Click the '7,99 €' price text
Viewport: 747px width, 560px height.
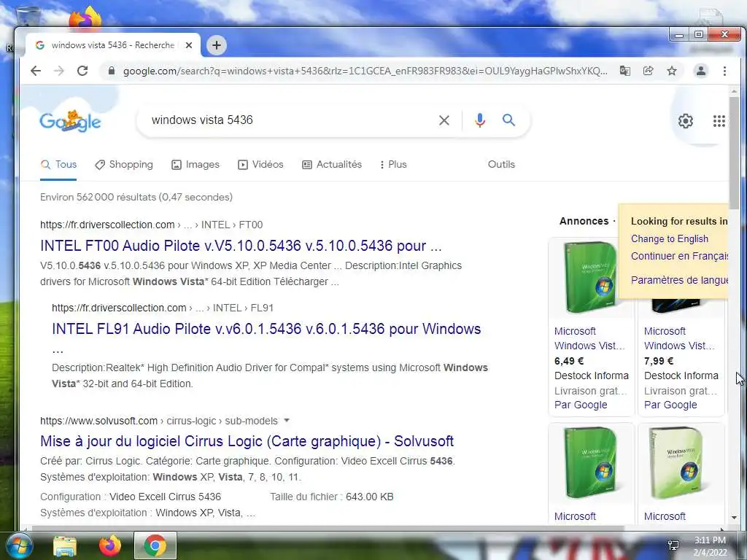click(x=659, y=361)
